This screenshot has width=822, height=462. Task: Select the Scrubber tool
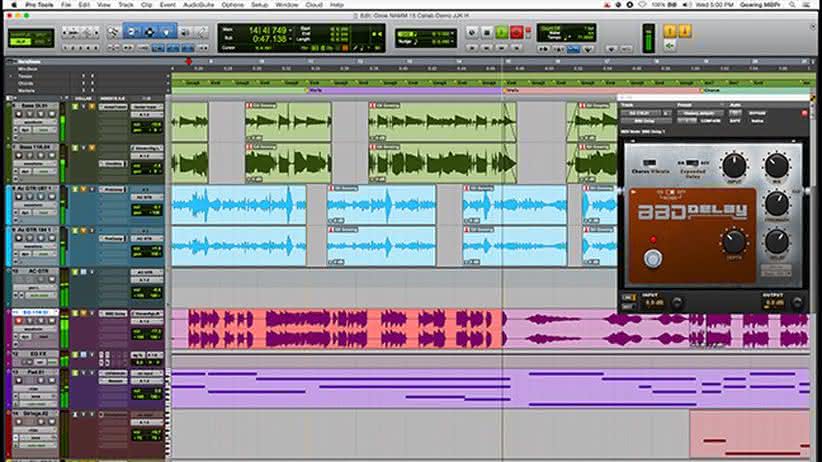185,33
